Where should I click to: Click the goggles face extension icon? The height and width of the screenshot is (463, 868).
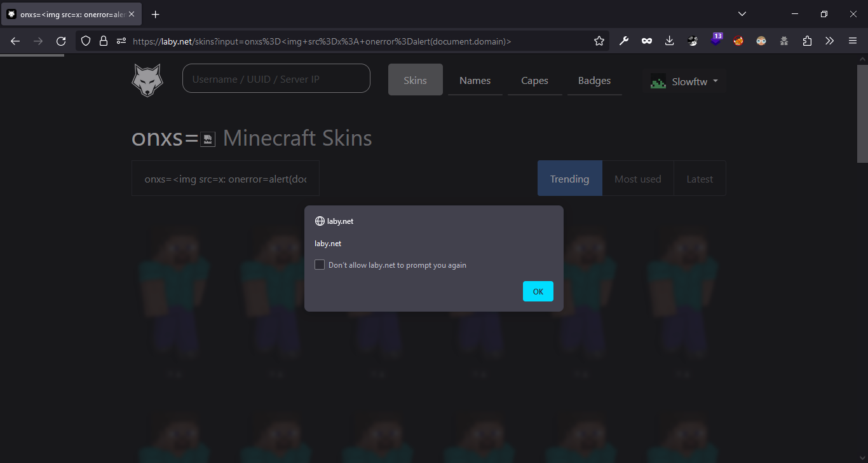pos(761,41)
